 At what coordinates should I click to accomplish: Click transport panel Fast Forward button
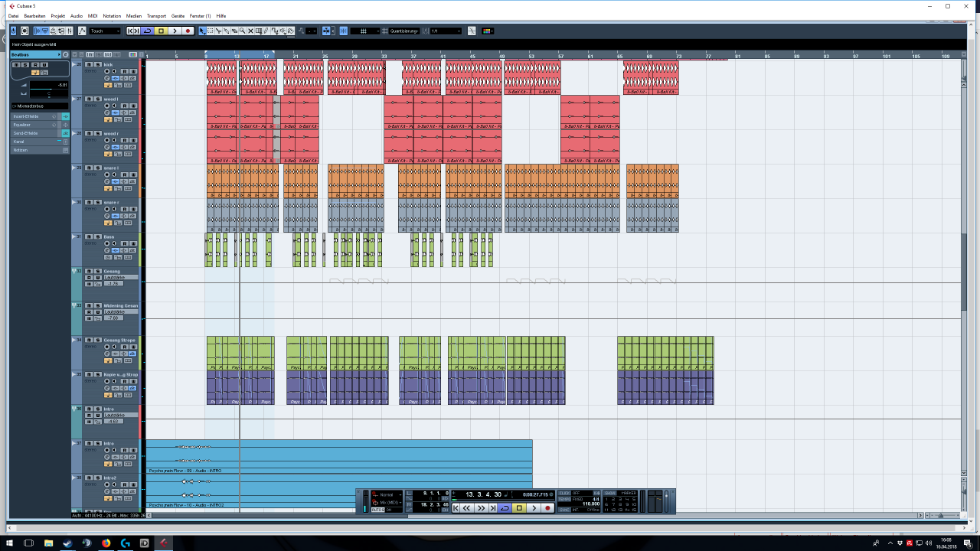(x=482, y=508)
